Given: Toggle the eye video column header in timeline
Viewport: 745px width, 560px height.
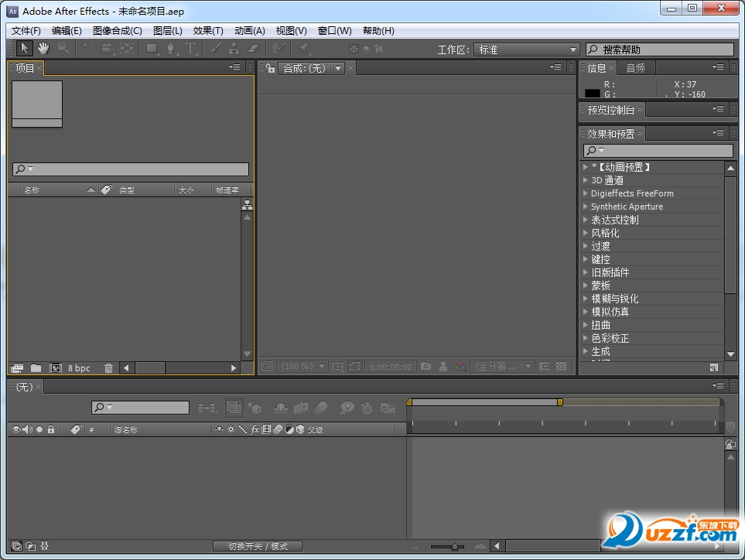Looking at the screenshot, I should pos(15,429).
